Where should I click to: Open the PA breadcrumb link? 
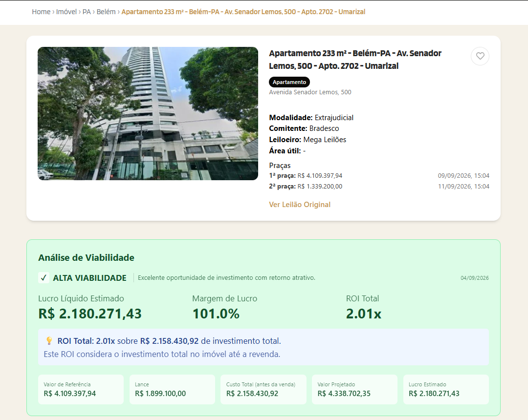point(87,12)
